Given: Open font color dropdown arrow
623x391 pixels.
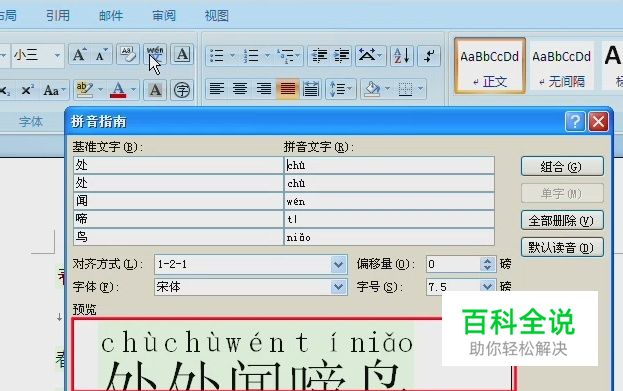Looking at the screenshot, I should pos(134,90).
